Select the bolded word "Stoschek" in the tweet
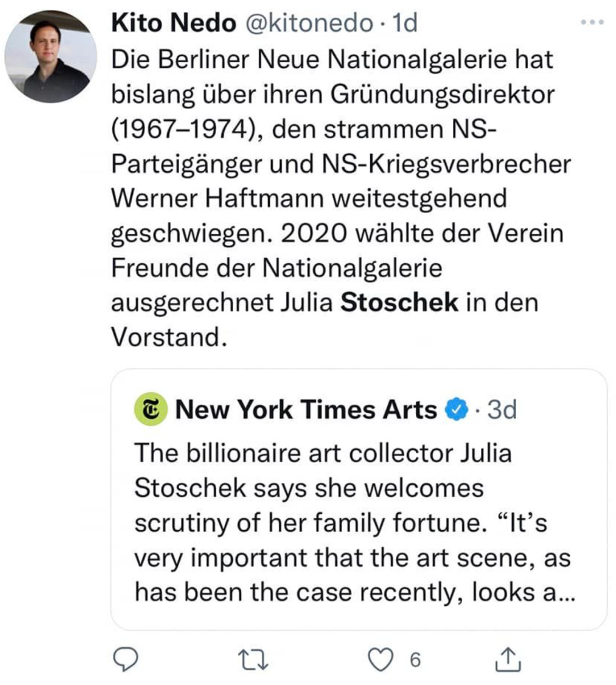 pyautogui.click(x=399, y=303)
